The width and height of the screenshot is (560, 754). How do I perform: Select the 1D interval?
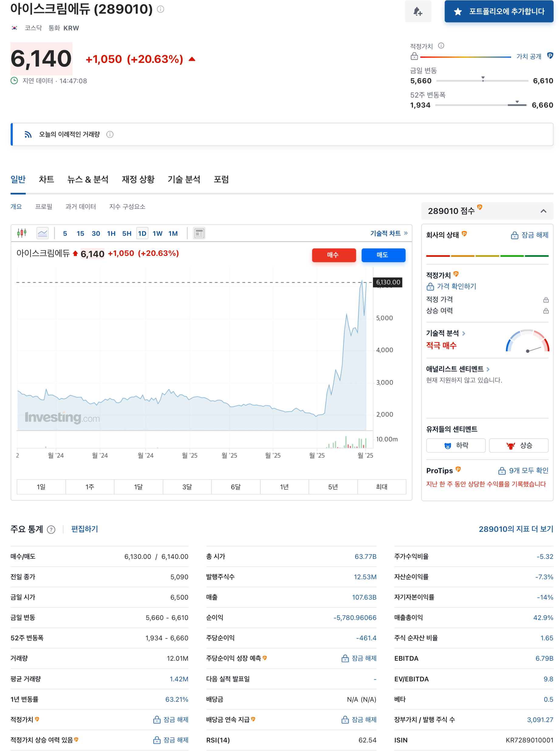pyautogui.click(x=142, y=233)
